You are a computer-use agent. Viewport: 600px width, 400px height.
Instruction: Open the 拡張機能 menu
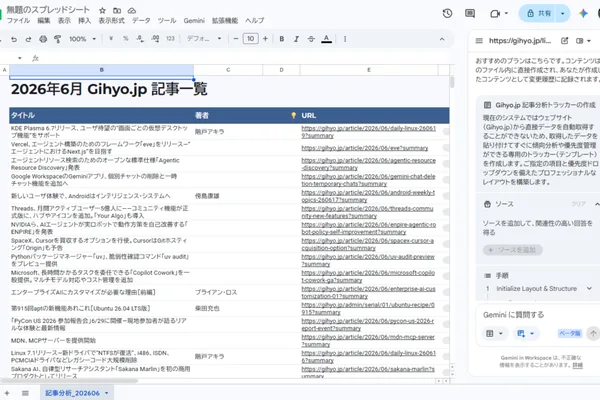[225, 21]
